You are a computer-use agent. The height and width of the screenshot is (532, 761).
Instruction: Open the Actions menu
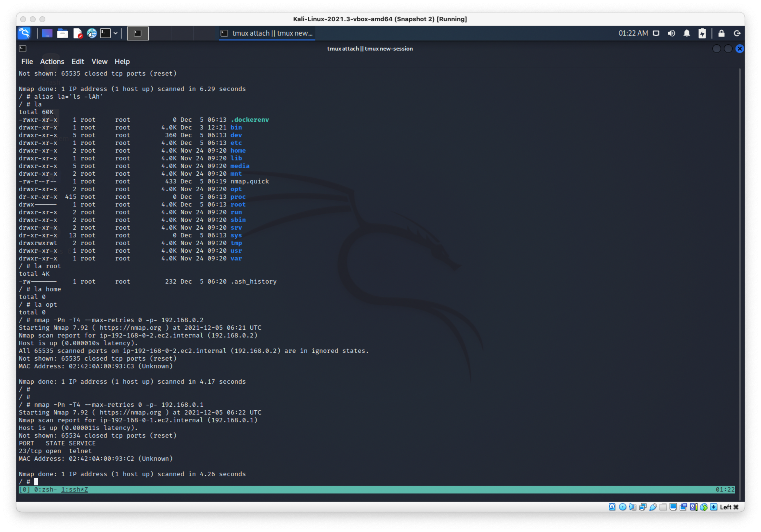[x=52, y=61]
